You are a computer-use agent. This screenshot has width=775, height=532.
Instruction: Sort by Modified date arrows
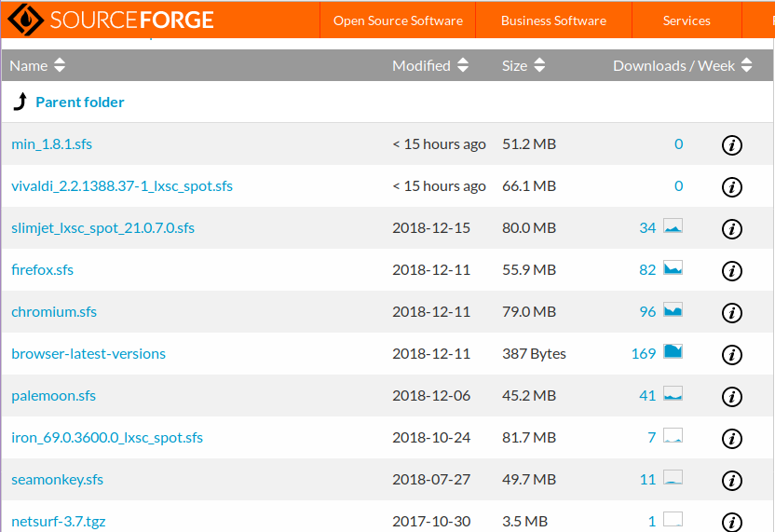coord(463,65)
